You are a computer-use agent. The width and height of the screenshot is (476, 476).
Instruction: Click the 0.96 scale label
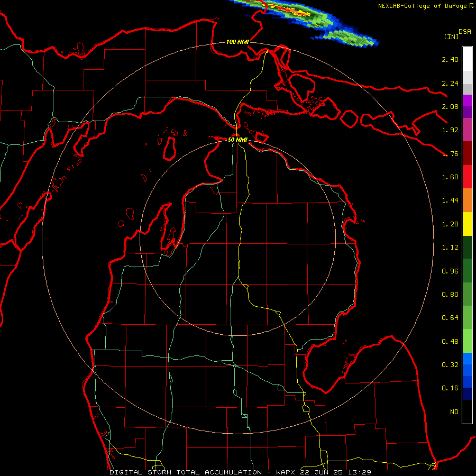[450, 271]
